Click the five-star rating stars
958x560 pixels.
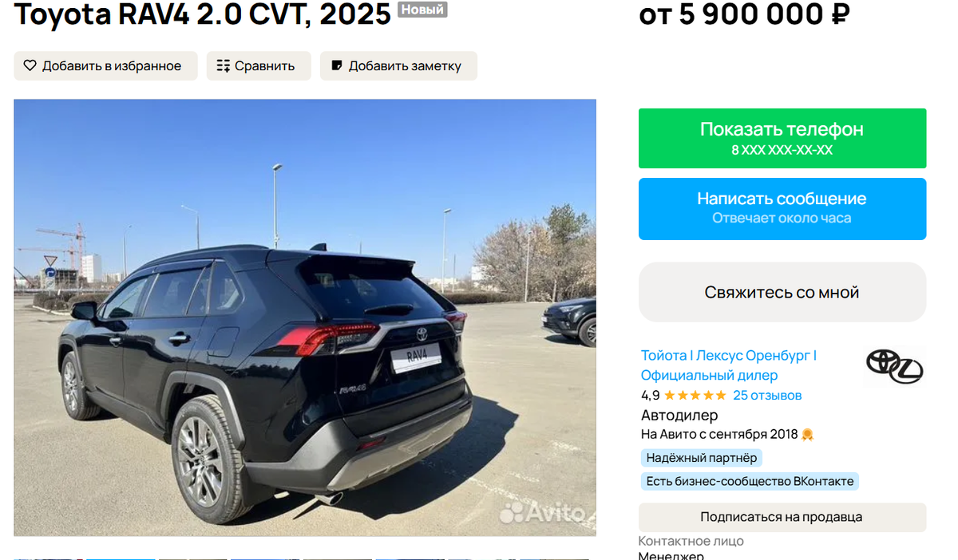[x=695, y=396]
